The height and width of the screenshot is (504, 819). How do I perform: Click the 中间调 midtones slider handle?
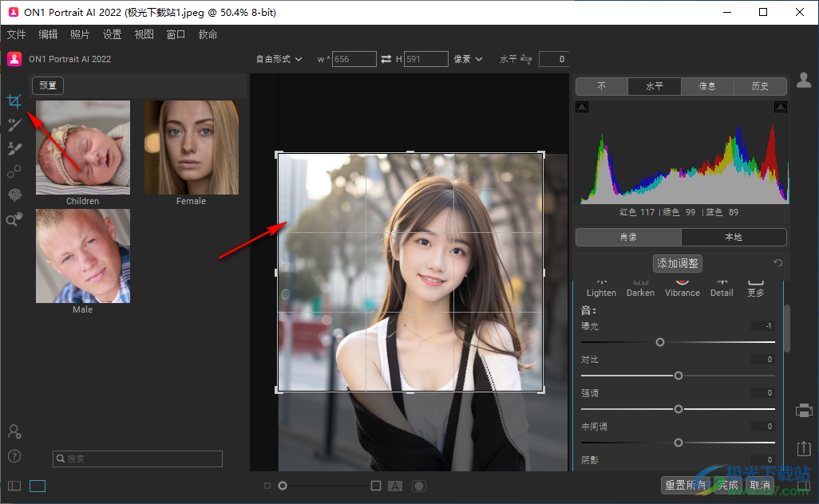coord(679,443)
